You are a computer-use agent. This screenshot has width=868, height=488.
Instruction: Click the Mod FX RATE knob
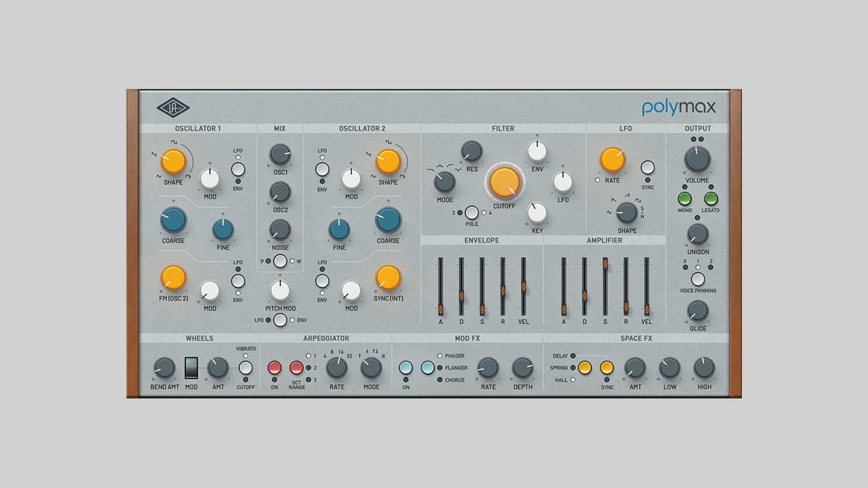(x=488, y=368)
